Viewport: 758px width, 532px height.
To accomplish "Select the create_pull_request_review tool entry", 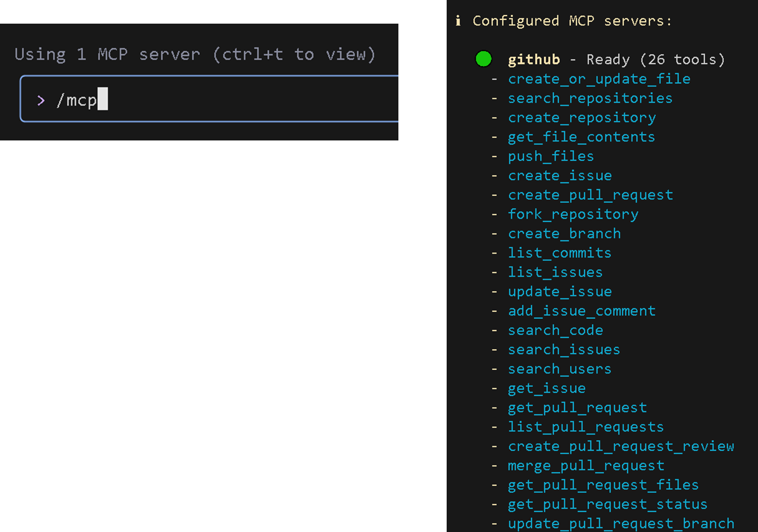I will [621, 447].
